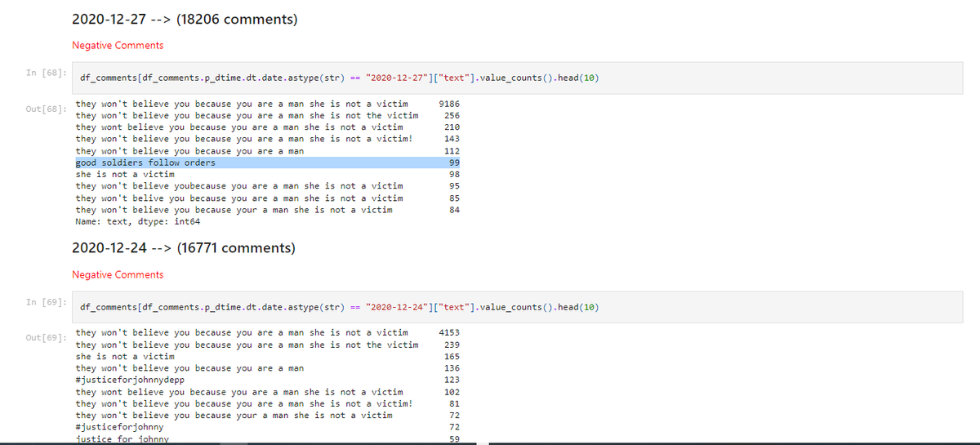Viewport: 980px width, 445px height.
Task: Click the row with 'belive' typo, count 85
Action: click(x=268, y=198)
